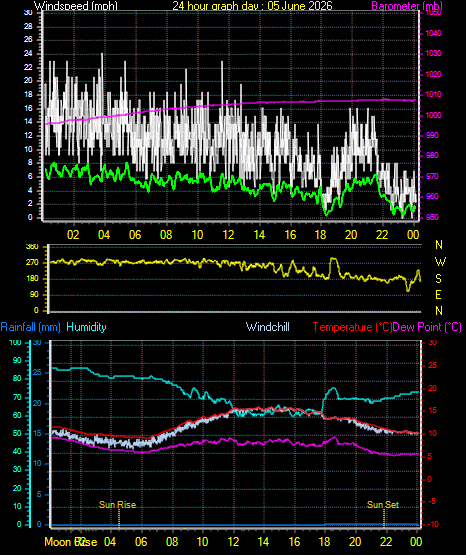Click hour 08 below the temperature graph
The width and height of the screenshot is (466, 555).
pyautogui.click(x=172, y=542)
